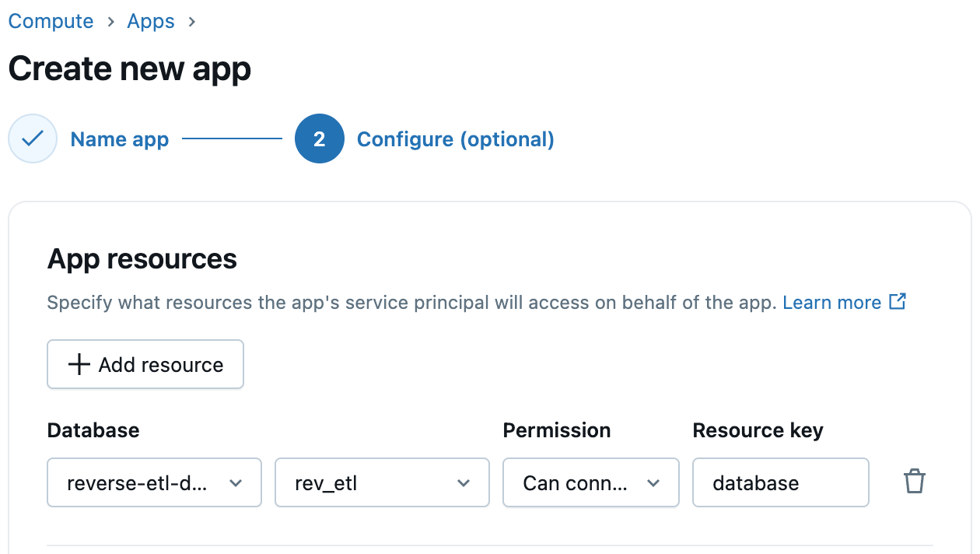Select the Configure (optional) step label

coord(455,139)
